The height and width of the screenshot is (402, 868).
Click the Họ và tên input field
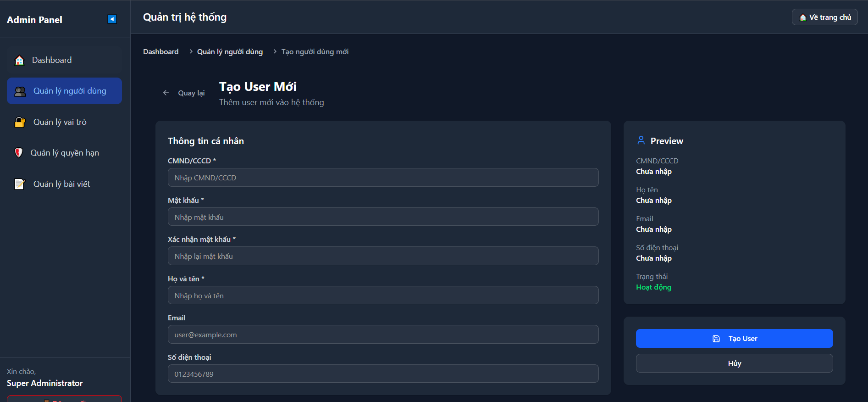pos(383,296)
